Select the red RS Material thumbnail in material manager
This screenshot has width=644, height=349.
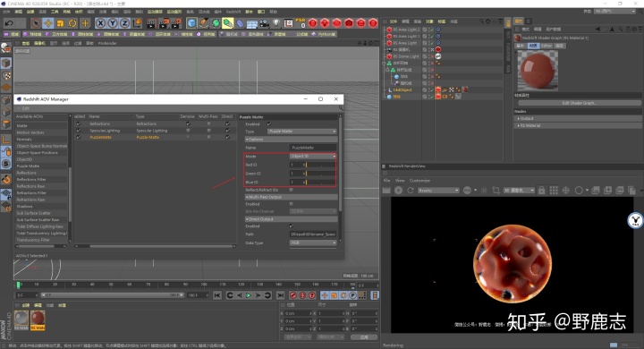coord(38,319)
